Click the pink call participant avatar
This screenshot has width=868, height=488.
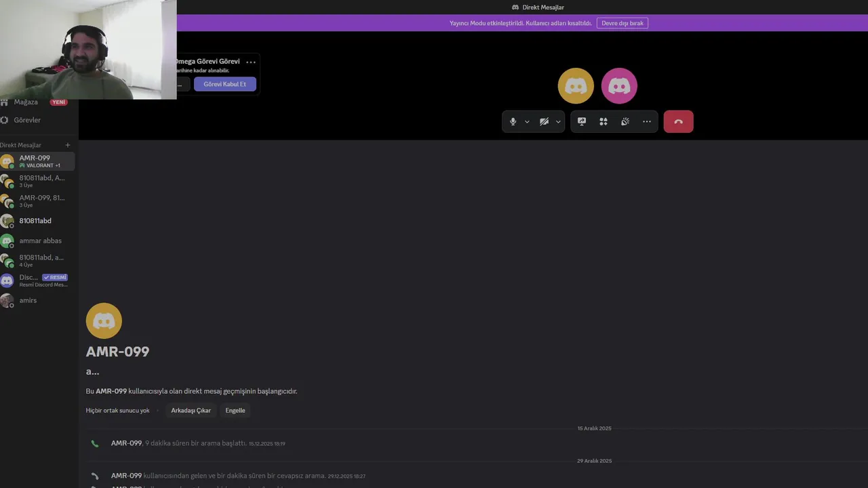[x=619, y=86]
